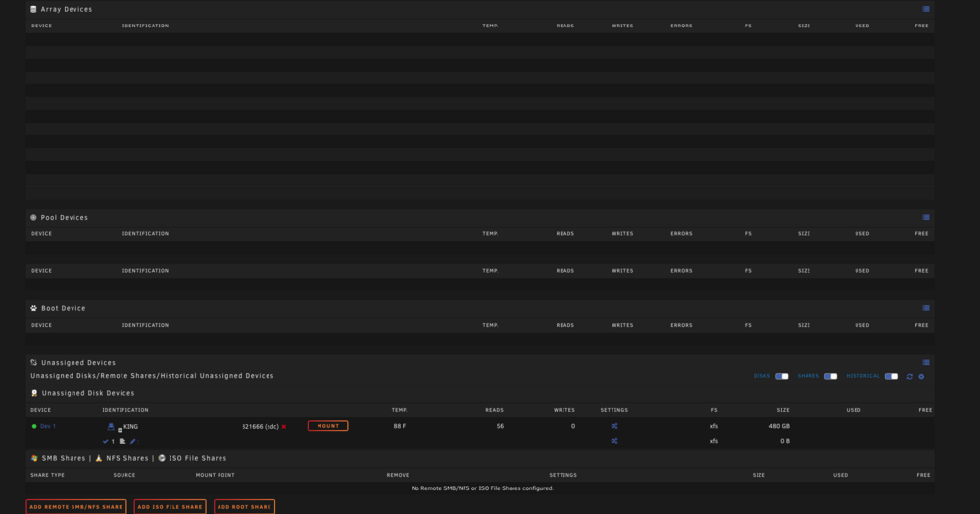Screen dimensions: 980x514
Task: Click the xfs value in the 480 GB row
Action: [x=714, y=427]
